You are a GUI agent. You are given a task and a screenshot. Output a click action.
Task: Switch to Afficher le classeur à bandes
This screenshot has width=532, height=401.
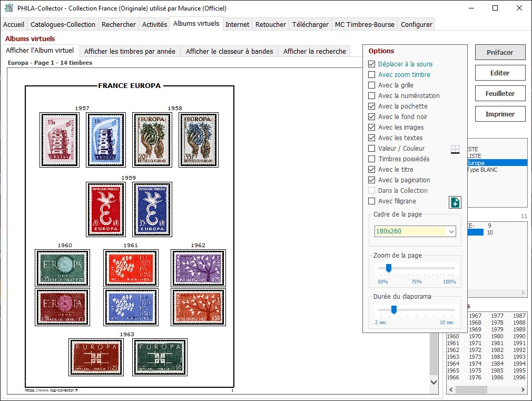point(229,51)
